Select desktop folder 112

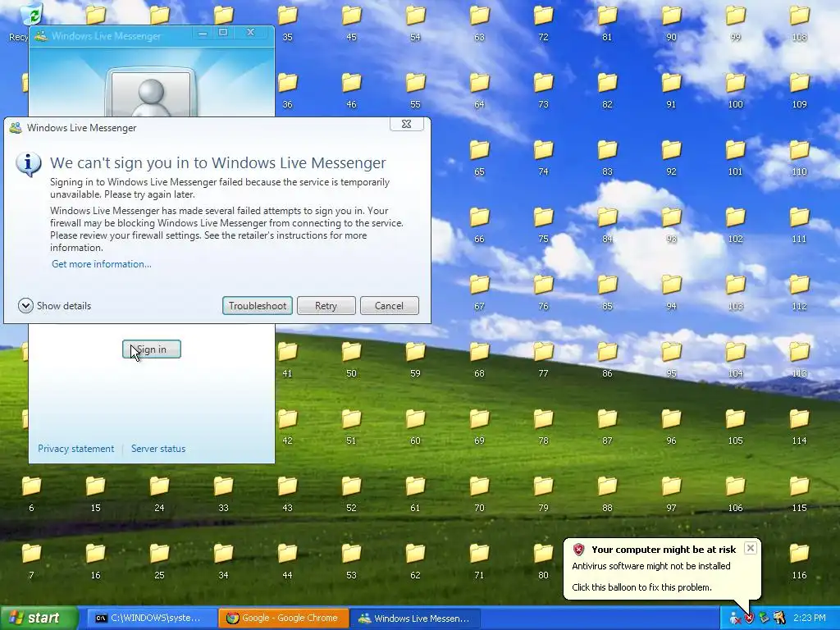coord(799,292)
